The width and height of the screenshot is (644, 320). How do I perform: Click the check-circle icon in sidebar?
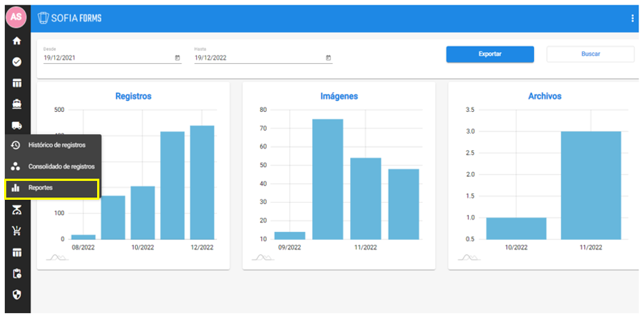(16, 62)
